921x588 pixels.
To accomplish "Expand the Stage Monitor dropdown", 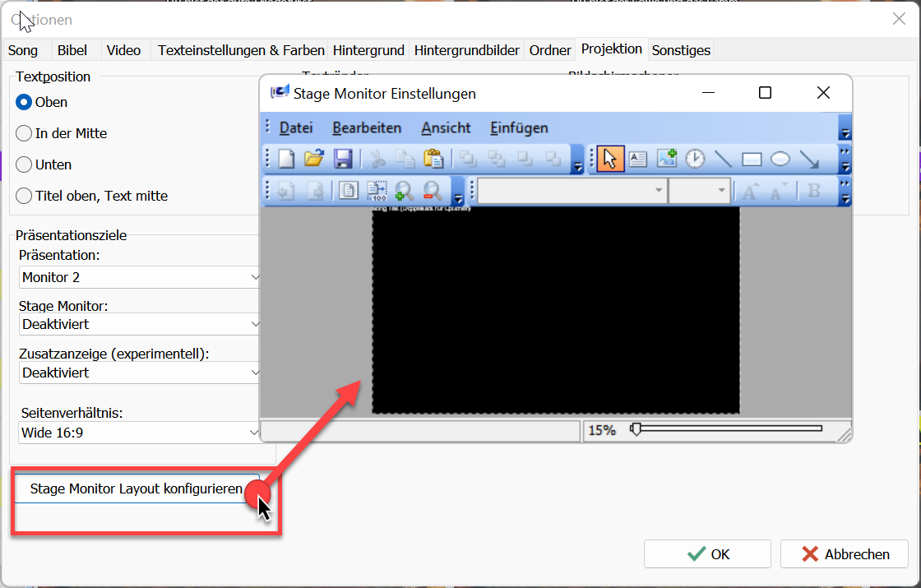I will (139, 324).
